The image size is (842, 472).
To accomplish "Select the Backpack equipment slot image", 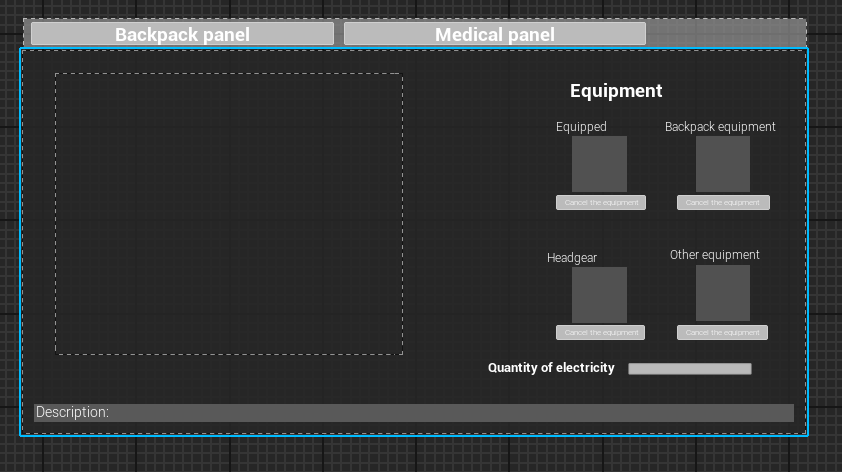I will pos(723,164).
